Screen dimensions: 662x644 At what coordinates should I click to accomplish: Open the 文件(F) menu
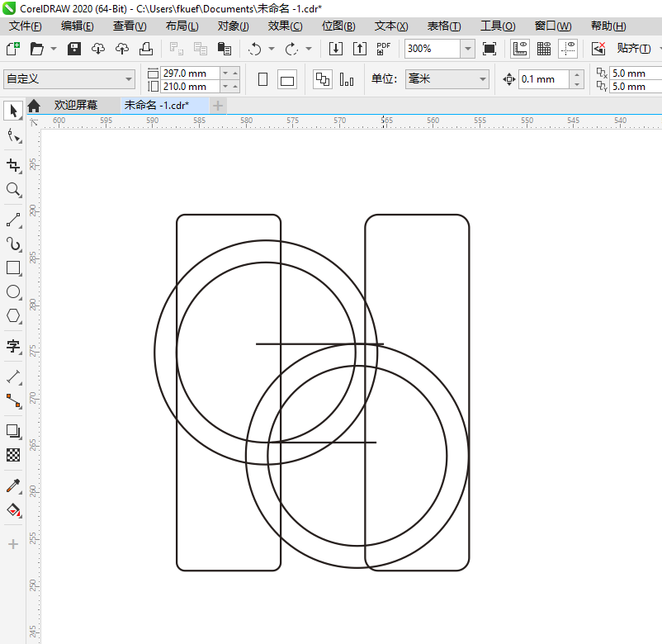pos(26,26)
